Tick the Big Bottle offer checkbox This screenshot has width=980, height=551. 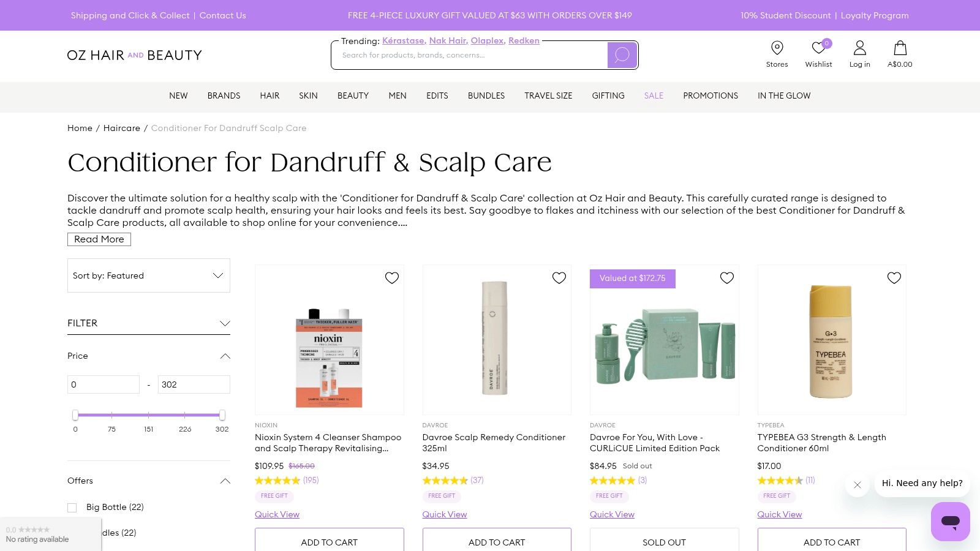[x=72, y=508]
